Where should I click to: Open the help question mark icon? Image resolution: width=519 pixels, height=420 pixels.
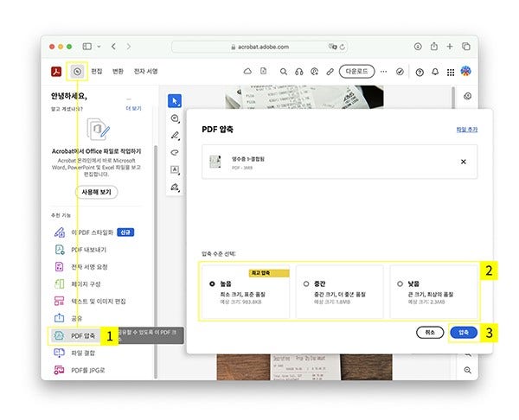[x=420, y=72]
